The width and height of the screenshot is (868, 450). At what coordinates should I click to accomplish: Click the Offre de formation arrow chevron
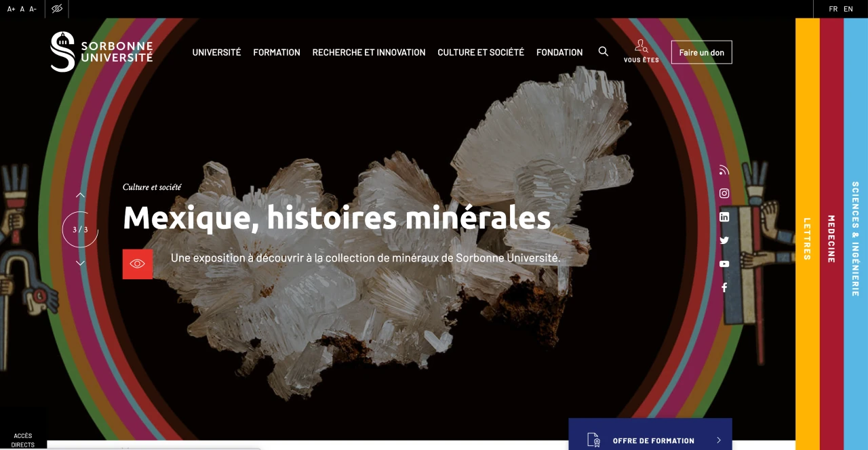click(x=719, y=441)
